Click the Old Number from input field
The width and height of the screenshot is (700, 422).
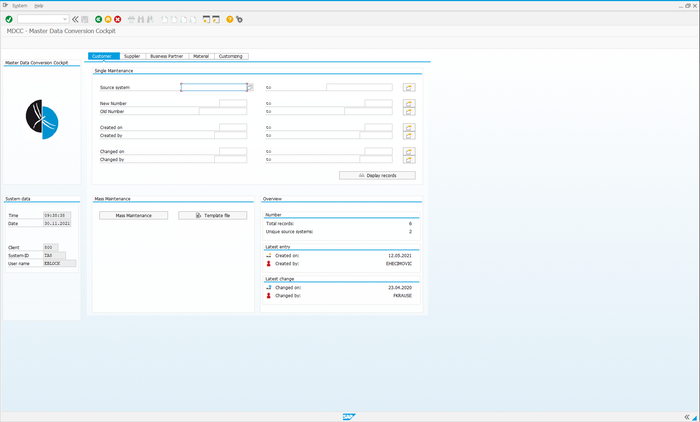(223, 111)
